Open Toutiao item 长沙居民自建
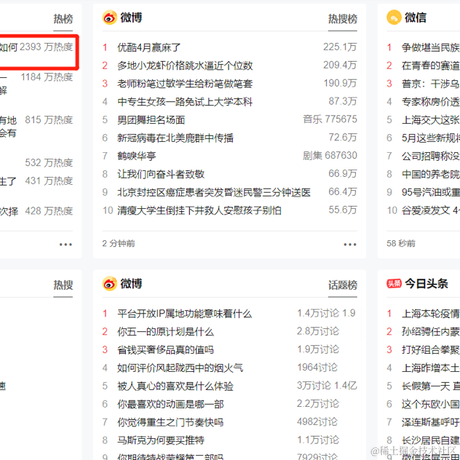 [431, 440]
